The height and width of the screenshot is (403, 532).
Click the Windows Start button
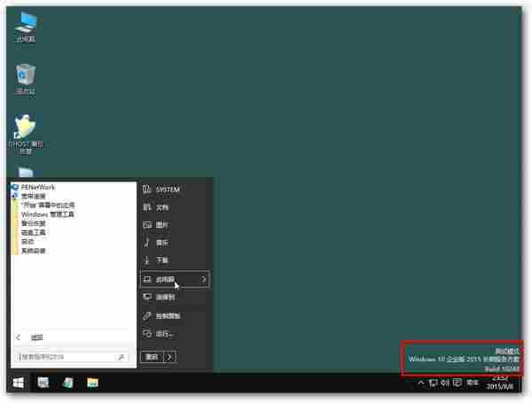click(17, 383)
